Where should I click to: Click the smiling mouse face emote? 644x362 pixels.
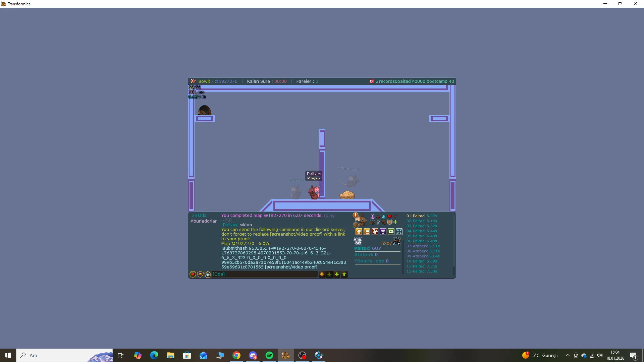tap(389, 222)
